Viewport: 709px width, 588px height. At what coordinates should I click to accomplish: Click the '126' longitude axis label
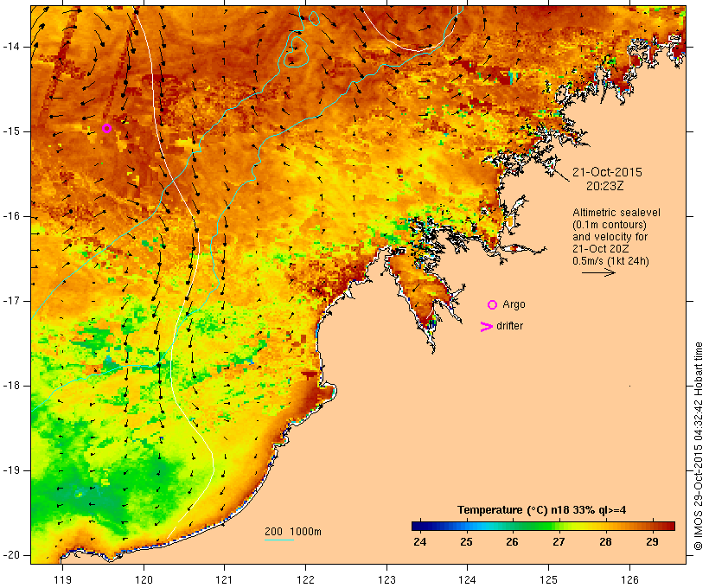(x=629, y=579)
